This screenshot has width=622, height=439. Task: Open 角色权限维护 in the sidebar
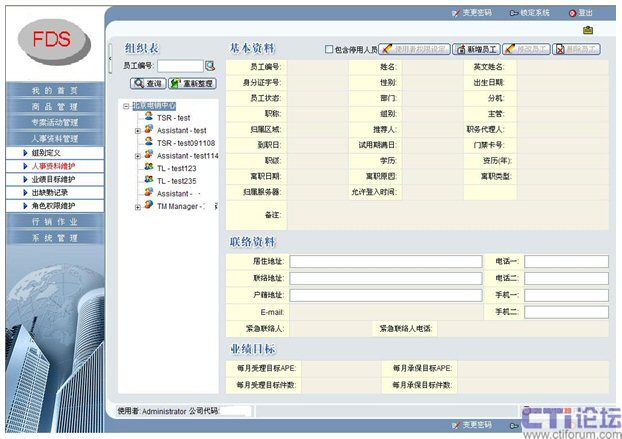[x=53, y=205]
